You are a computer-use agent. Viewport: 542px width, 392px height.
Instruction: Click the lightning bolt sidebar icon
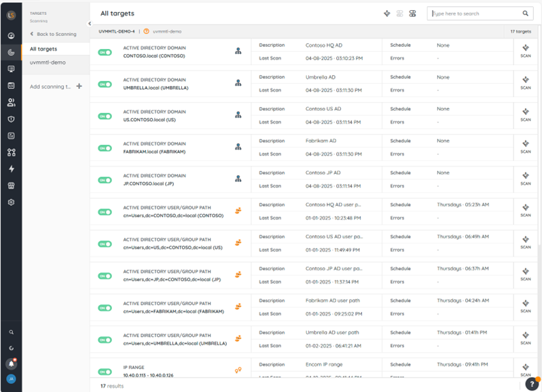pos(11,169)
